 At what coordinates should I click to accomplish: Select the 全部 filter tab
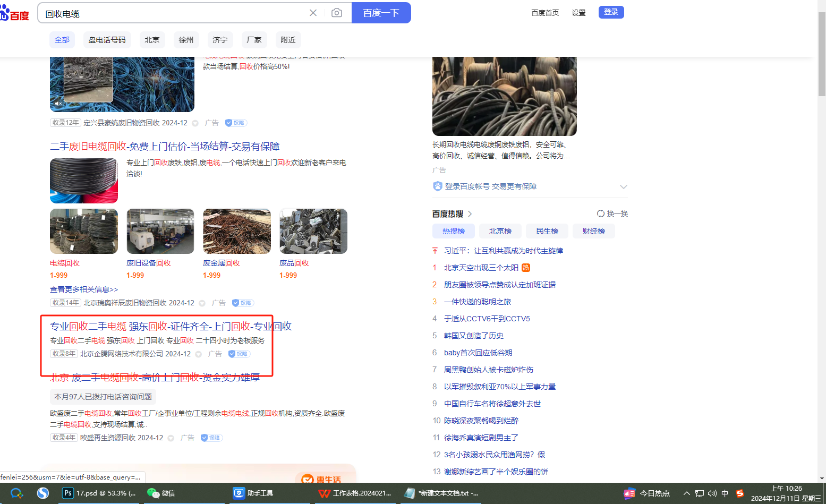click(62, 40)
